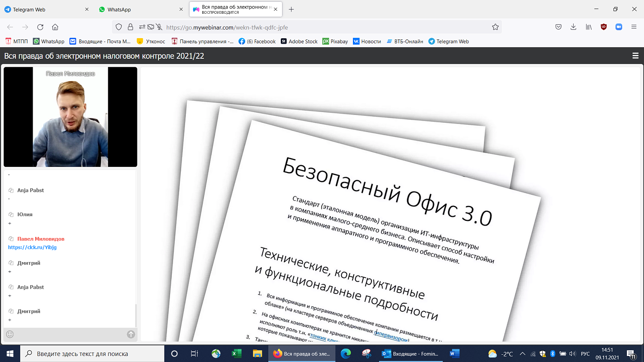Go back to previous page
This screenshot has width=644, height=362.
pos(10,27)
